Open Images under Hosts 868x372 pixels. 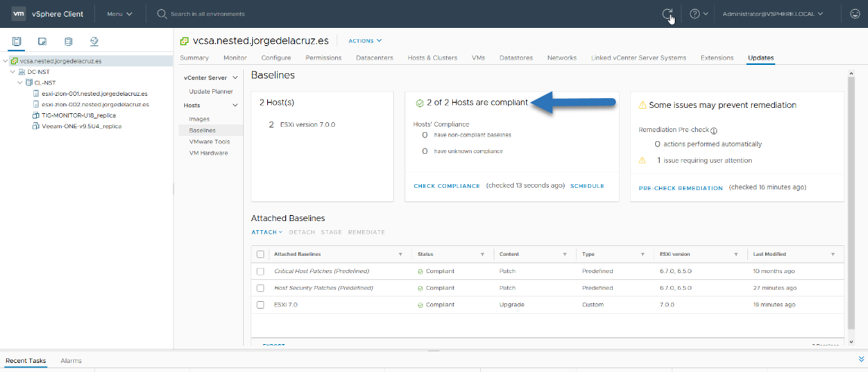(199, 119)
